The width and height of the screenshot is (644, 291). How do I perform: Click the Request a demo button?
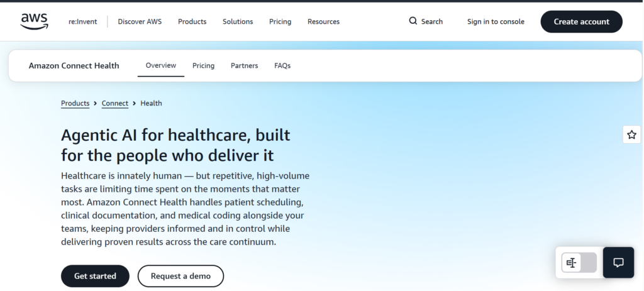pyautogui.click(x=180, y=276)
